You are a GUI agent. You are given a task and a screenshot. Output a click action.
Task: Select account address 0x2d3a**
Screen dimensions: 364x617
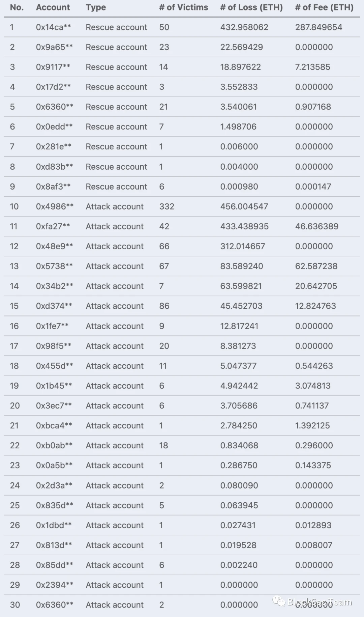[x=54, y=485]
